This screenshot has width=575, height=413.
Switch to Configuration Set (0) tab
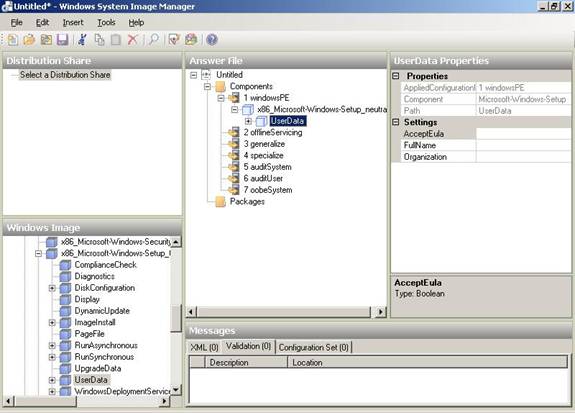(x=314, y=347)
